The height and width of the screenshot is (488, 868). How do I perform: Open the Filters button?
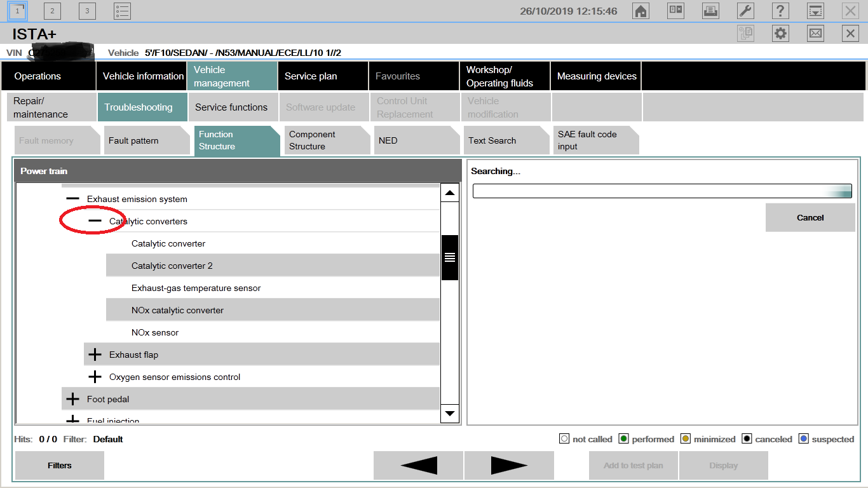[60, 465]
